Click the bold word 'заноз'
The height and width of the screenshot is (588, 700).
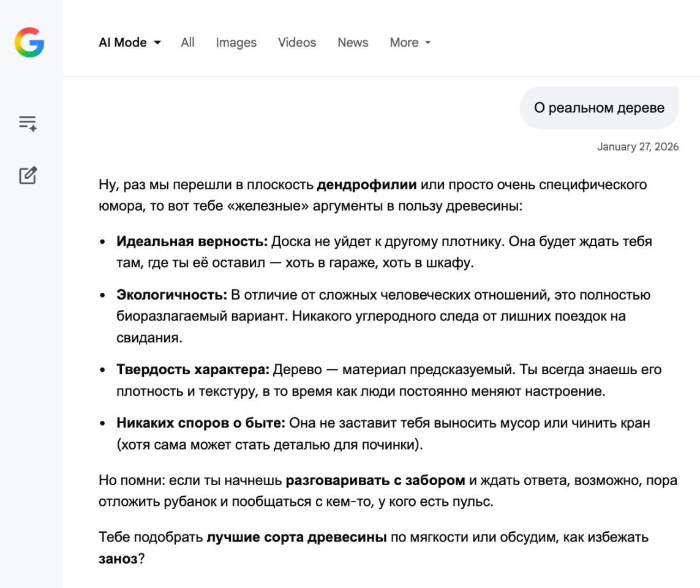118,559
